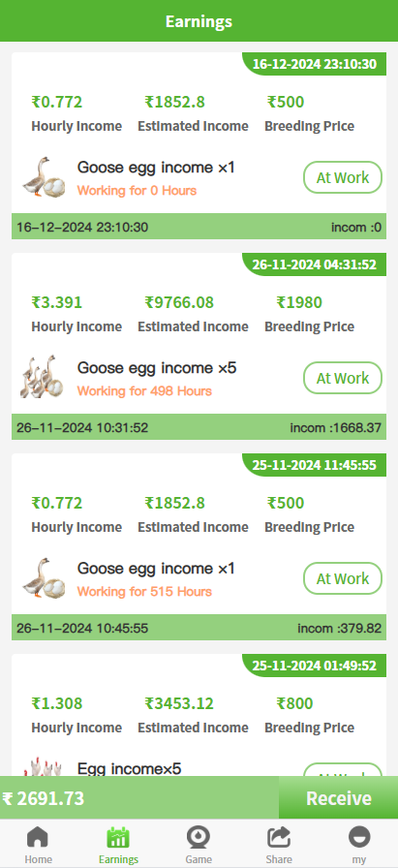398x868 pixels.
Task: Tap the green Receive button
Action: point(338,798)
